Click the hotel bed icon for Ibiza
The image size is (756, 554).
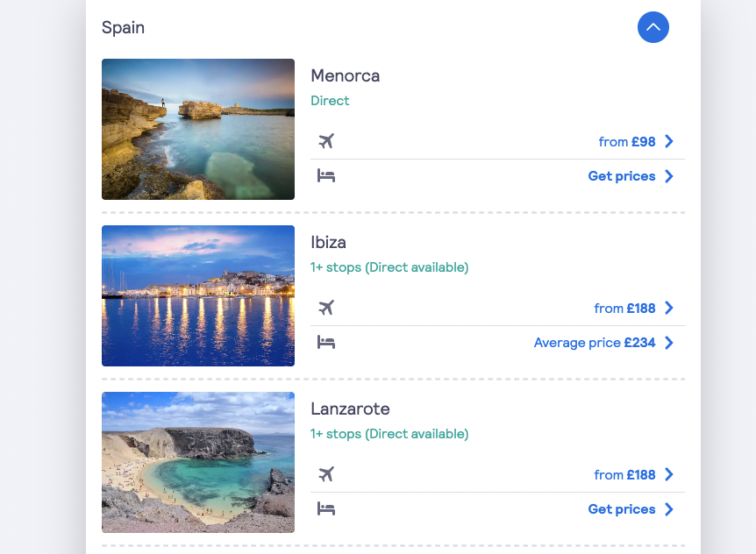click(326, 343)
